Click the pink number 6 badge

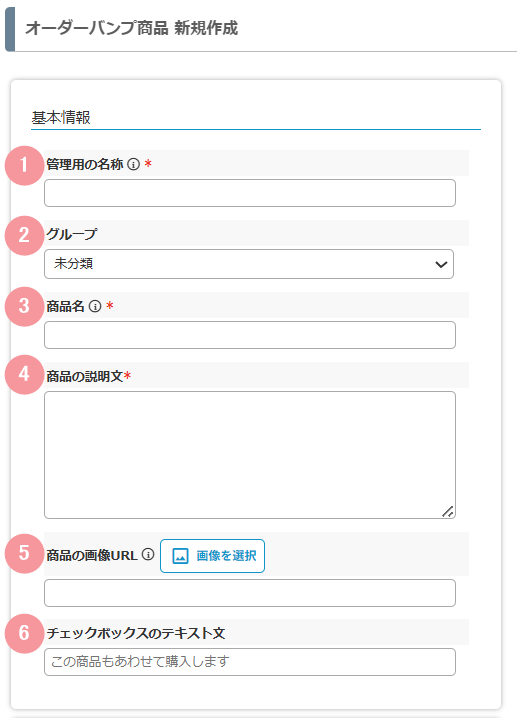pos(24,633)
